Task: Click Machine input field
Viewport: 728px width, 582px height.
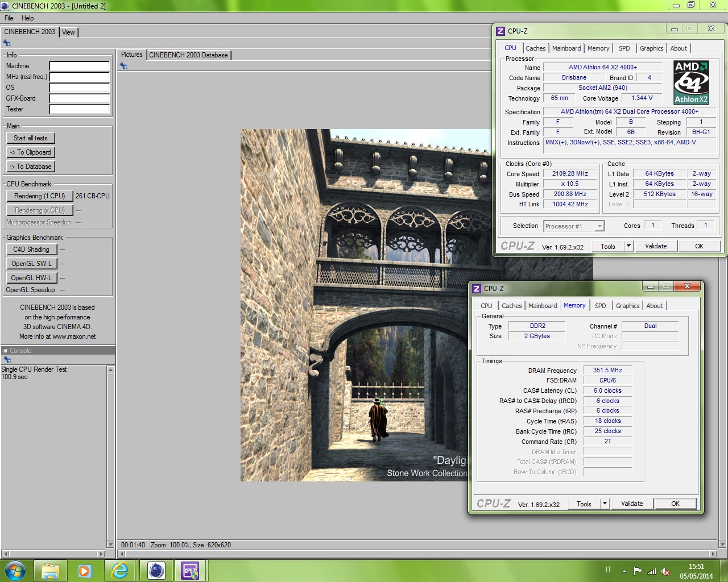Action: 79,66
